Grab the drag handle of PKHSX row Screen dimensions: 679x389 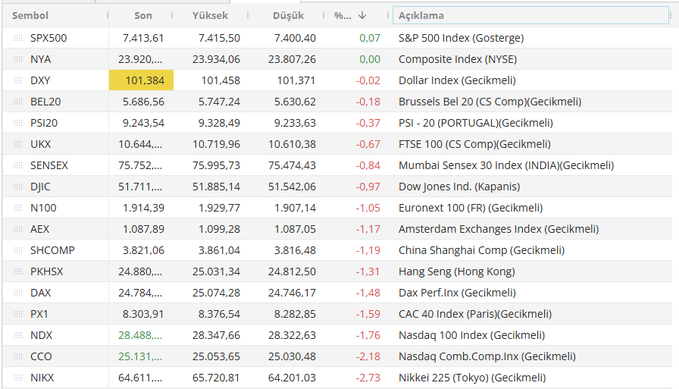tap(18, 272)
